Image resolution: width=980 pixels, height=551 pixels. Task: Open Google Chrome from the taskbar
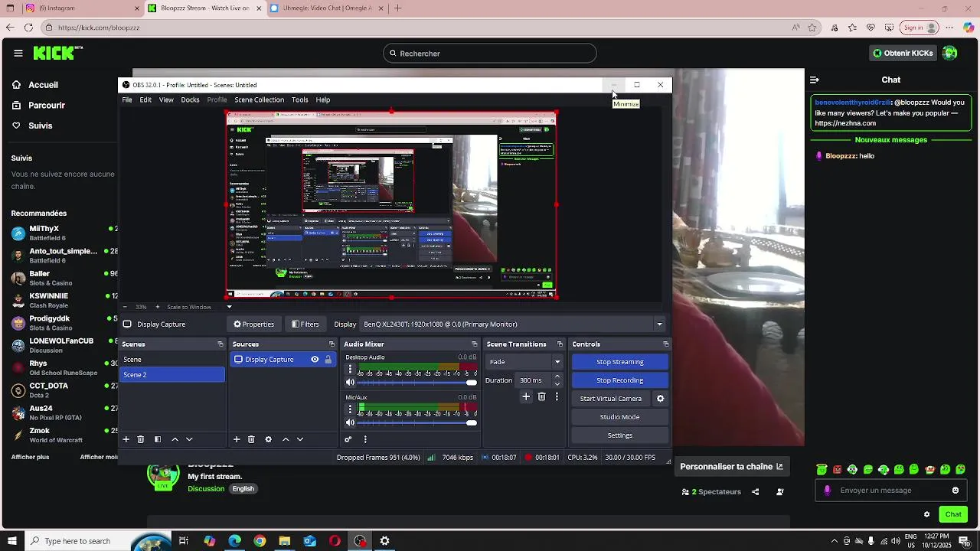[x=260, y=541]
